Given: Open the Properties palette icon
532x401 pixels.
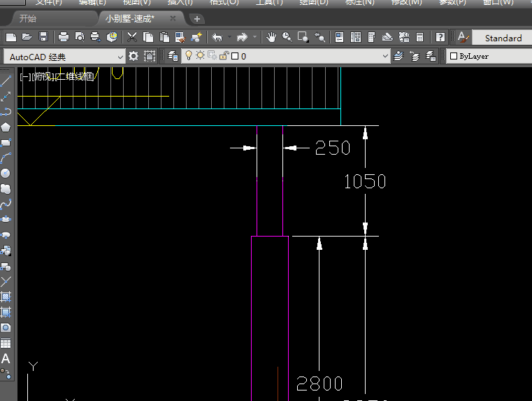Looking at the screenshot, I should (x=339, y=36).
